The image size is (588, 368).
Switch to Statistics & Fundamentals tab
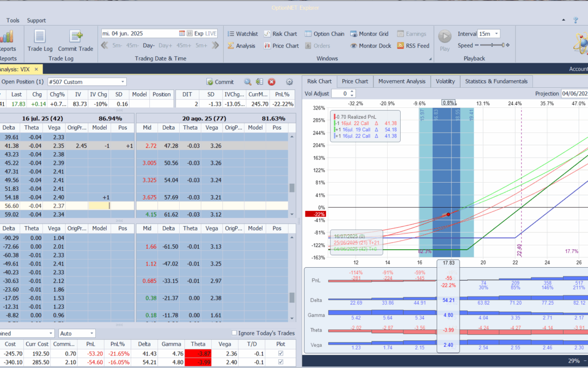496,81
